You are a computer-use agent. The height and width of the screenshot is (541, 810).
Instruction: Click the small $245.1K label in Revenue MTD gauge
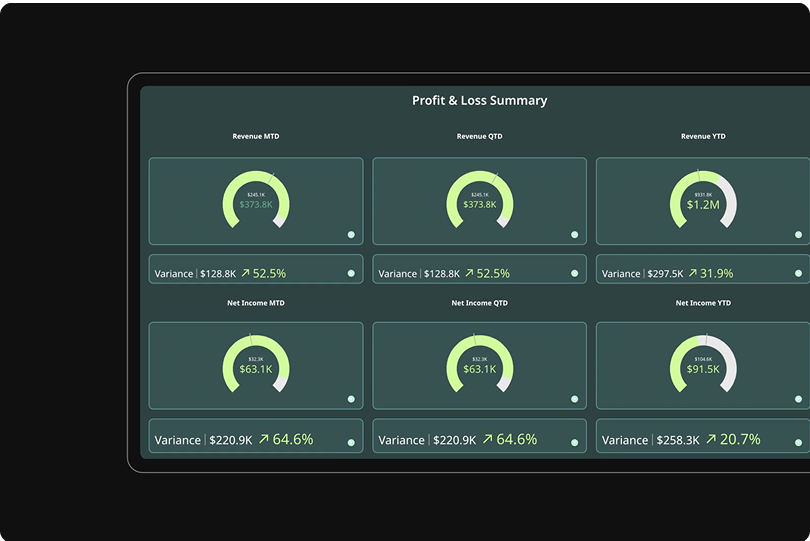click(256, 195)
